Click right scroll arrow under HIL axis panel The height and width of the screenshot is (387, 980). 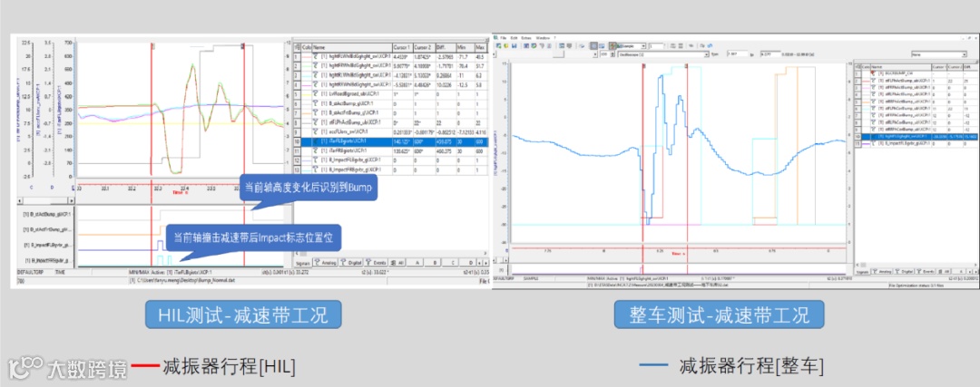[71, 200]
